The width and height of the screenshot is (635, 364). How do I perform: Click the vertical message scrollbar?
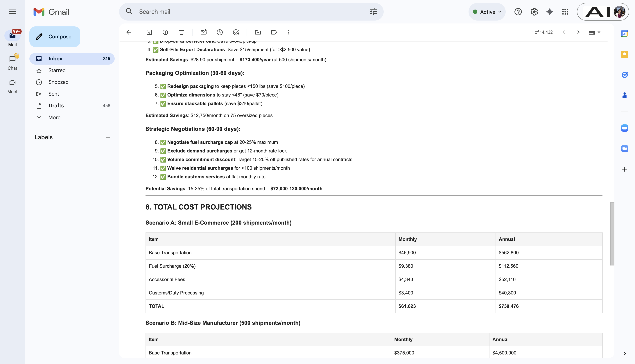tap(612, 234)
